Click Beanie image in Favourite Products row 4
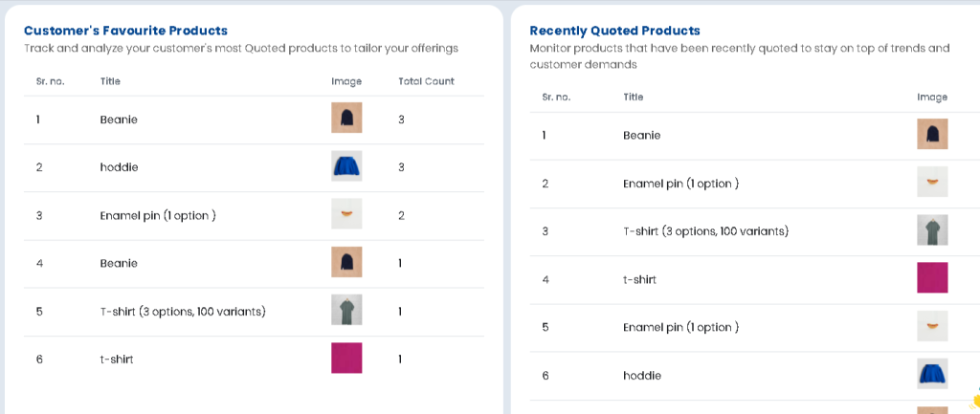Viewport: 980px width, 414px height. tap(346, 262)
